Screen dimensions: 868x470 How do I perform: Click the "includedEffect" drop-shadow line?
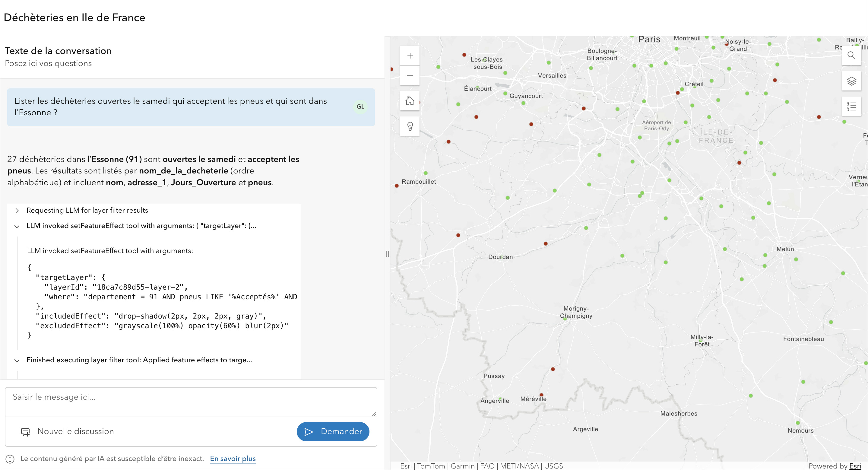tap(151, 316)
